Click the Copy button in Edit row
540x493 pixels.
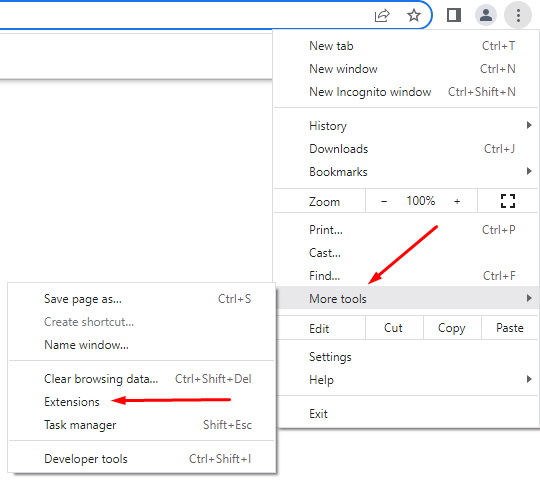click(x=452, y=328)
